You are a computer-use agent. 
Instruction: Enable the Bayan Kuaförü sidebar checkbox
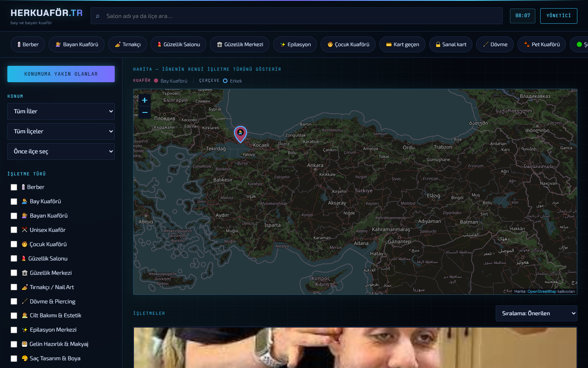click(14, 216)
